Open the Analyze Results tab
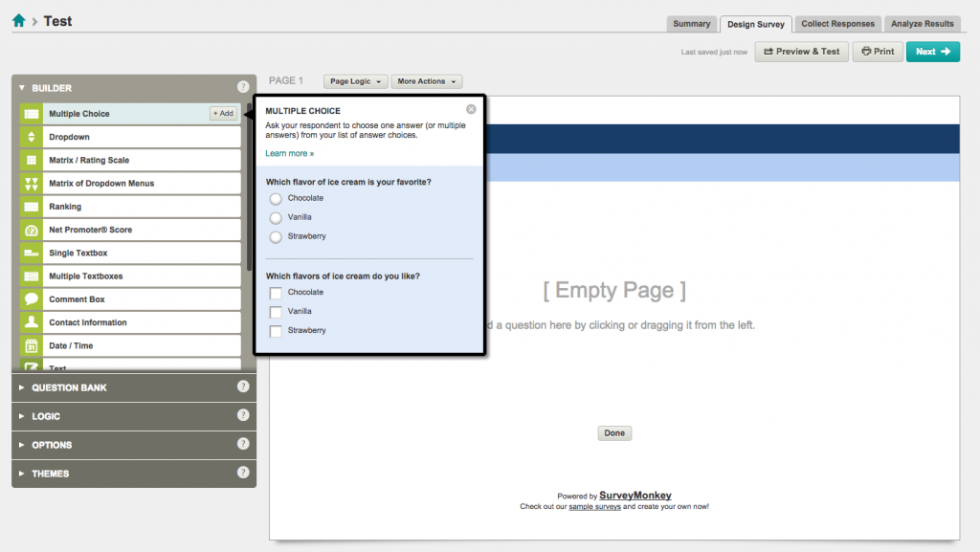Viewport: 980px width, 552px height. (922, 24)
